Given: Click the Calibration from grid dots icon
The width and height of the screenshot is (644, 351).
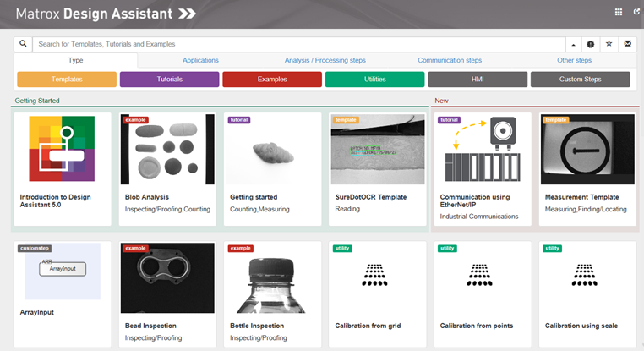Looking at the screenshot, I should [x=374, y=275].
